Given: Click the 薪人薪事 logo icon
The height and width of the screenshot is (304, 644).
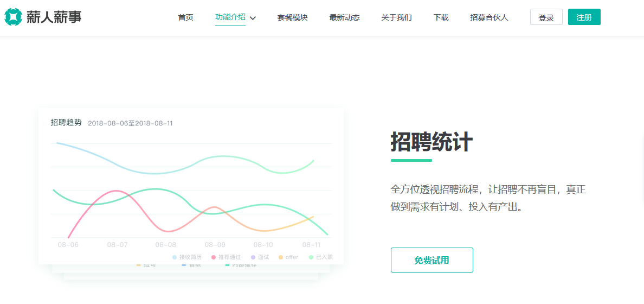Looking at the screenshot, I should pos(13,17).
